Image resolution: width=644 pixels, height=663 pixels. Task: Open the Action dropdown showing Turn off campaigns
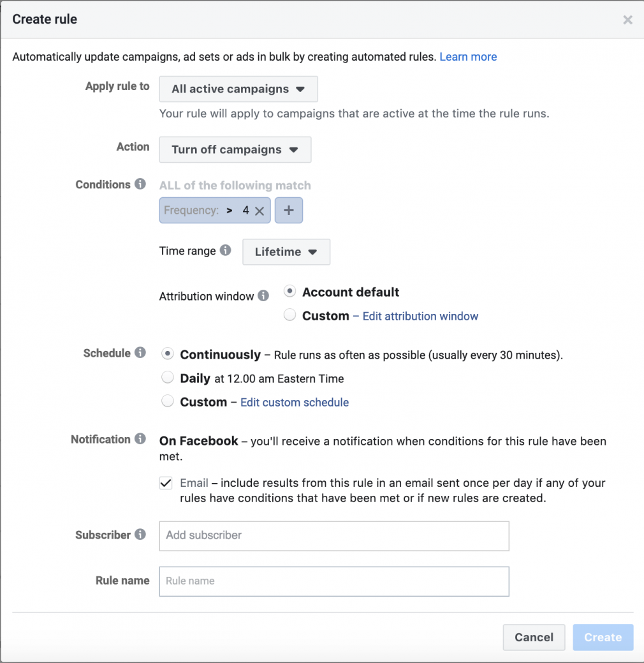(235, 149)
